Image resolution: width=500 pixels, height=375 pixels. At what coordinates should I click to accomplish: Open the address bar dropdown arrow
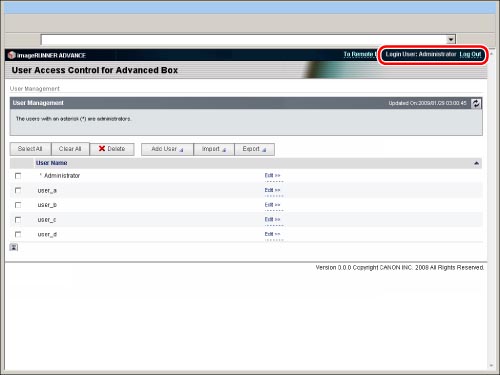coord(451,39)
